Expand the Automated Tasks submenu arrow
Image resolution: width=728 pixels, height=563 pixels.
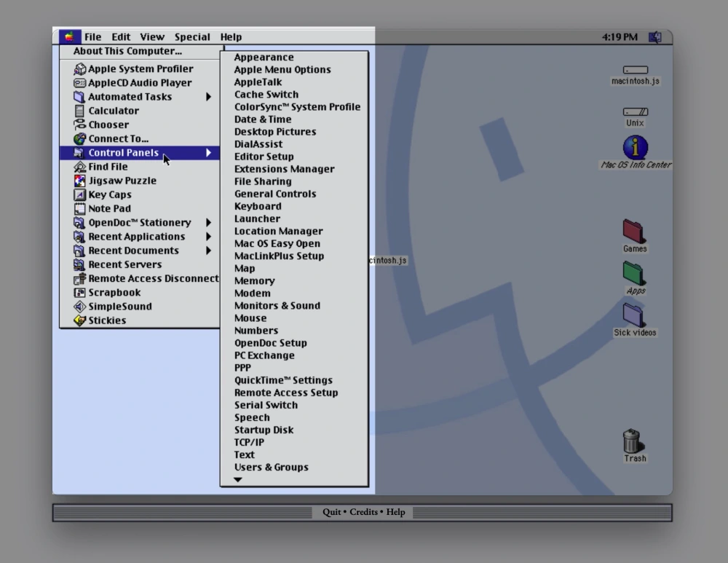point(208,97)
